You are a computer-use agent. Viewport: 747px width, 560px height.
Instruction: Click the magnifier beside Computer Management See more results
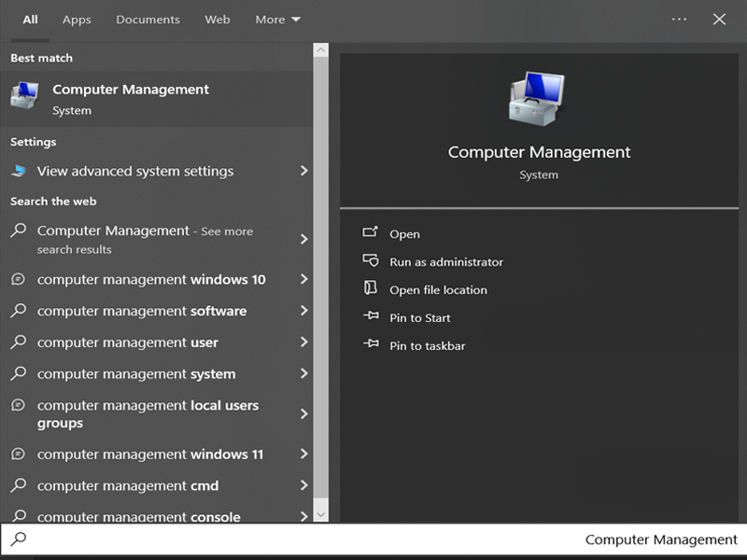tap(19, 231)
